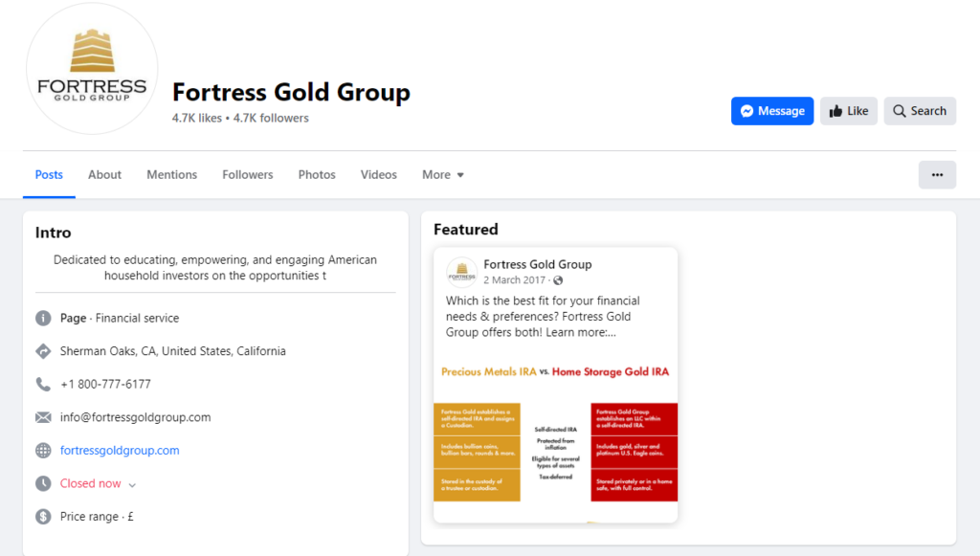Visit fortressgoldgroup.com website link
980x556 pixels.
(120, 451)
